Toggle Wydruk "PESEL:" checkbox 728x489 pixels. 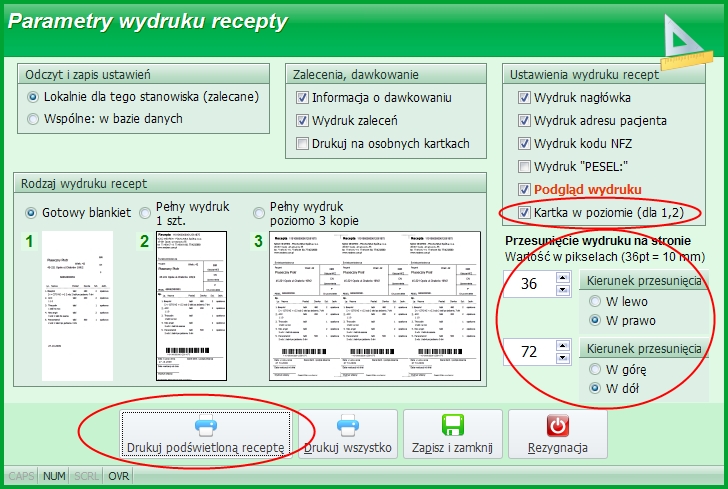pyautogui.click(x=524, y=166)
